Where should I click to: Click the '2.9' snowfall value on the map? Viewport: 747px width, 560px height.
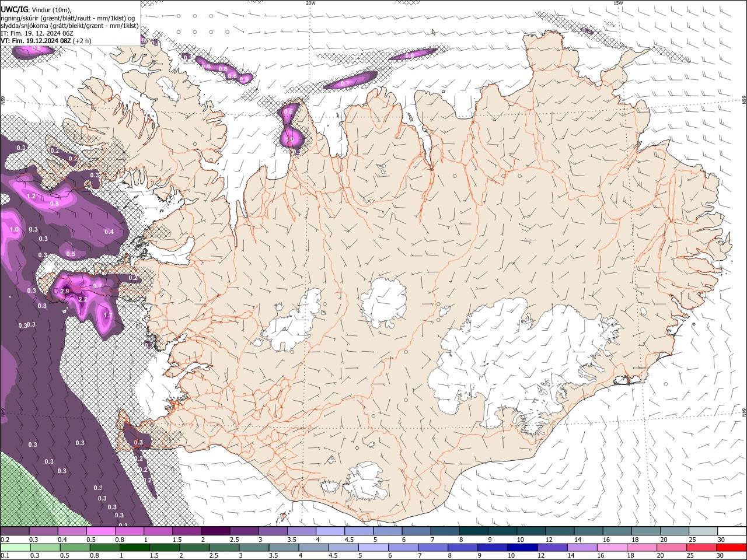tap(65, 291)
